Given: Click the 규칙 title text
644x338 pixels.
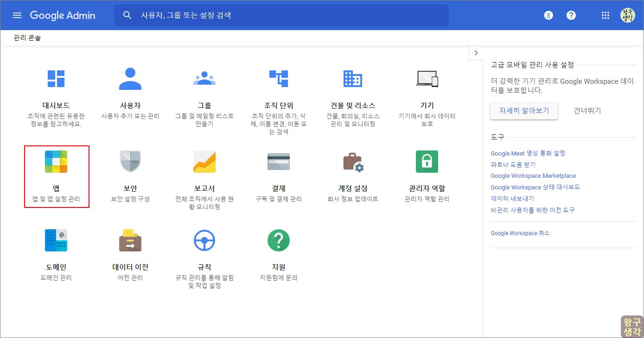Looking at the screenshot, I should [204, 267].
